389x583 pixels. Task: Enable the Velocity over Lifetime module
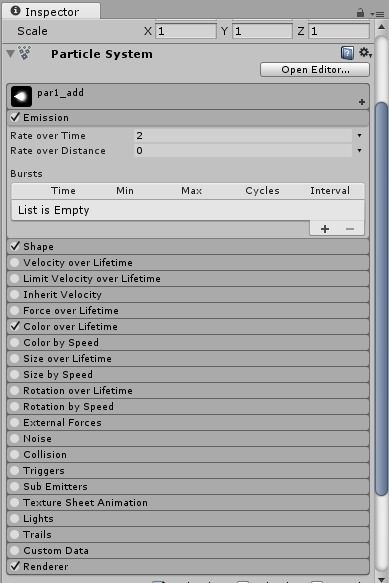[15, 262]
